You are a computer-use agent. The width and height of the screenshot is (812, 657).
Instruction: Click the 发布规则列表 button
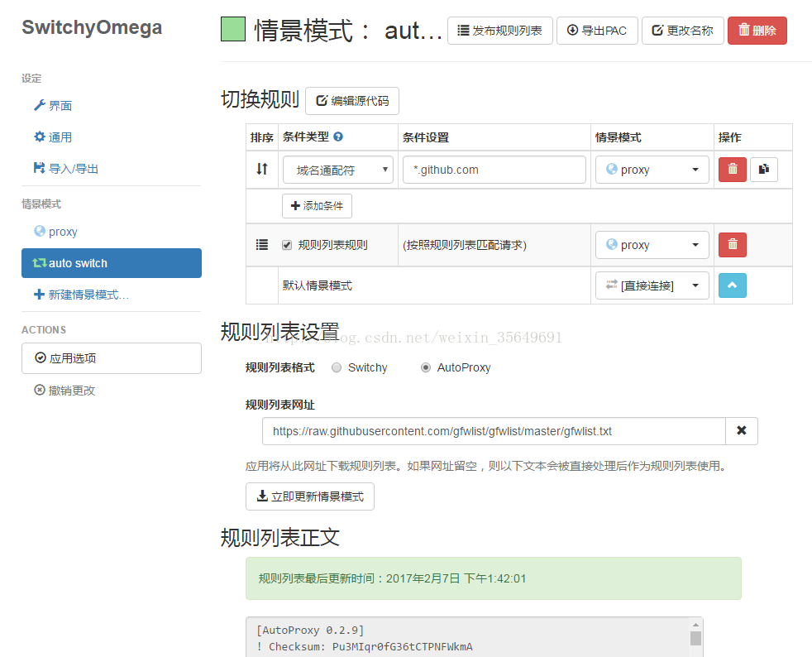pos(499,31)
